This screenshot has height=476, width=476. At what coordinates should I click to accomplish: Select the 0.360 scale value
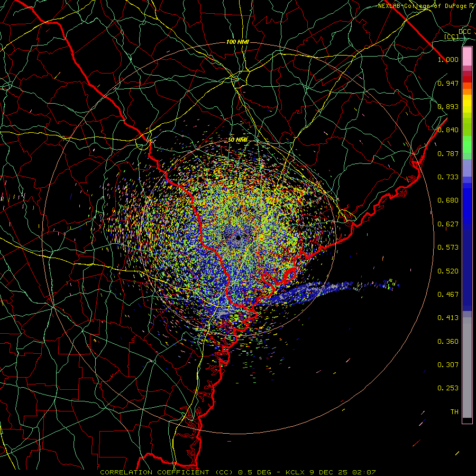[x=448, y=342]
